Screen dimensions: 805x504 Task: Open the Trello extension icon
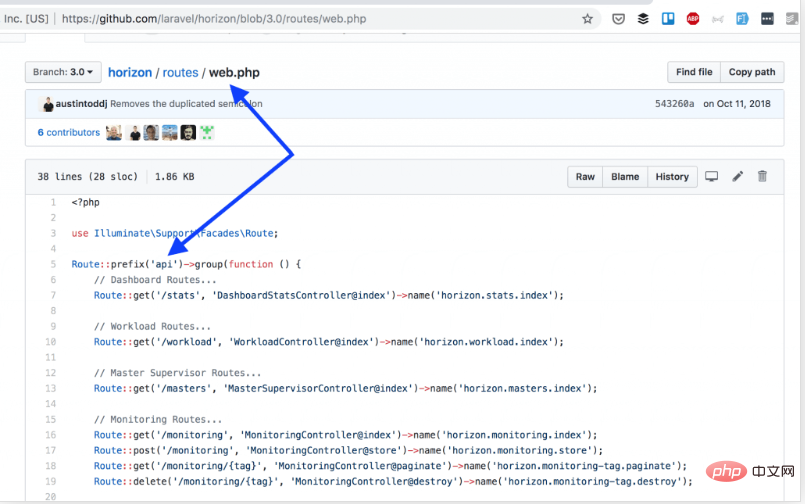click(x=668, y=19)
